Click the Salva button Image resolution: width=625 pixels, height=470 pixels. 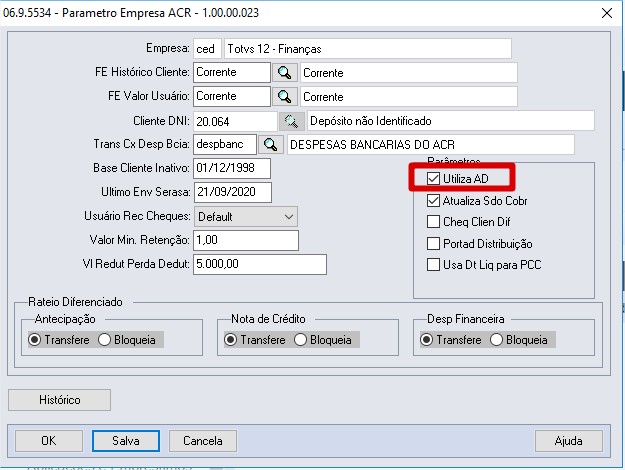coord(126,441)
